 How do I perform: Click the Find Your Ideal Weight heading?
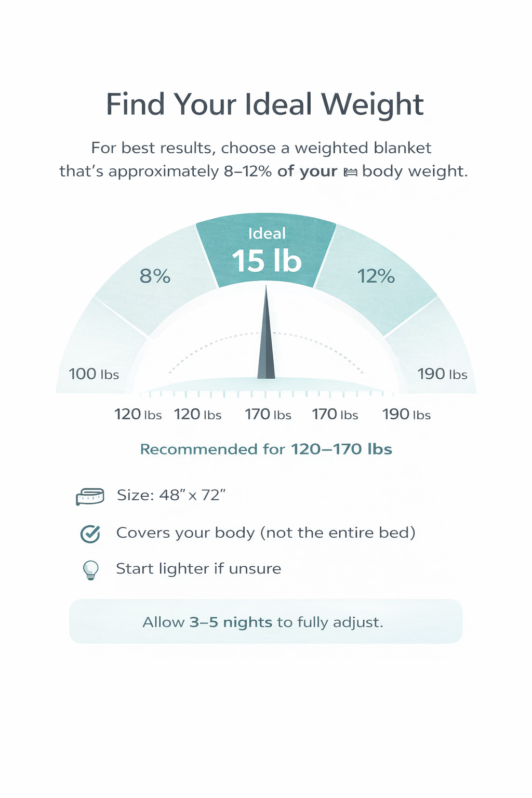click(x=265, y=104)
